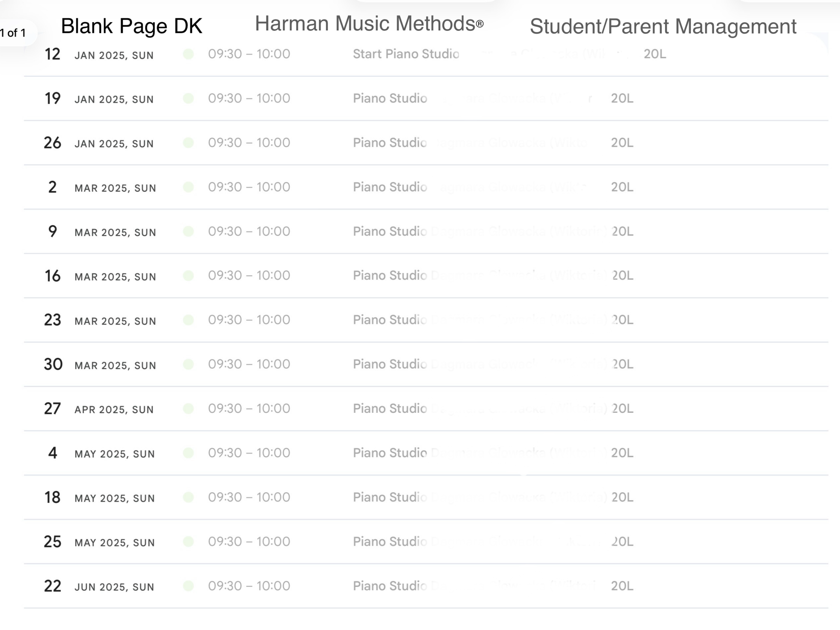Click the 09:30 – 10:00 time on 19 Jan

[249, 99]
